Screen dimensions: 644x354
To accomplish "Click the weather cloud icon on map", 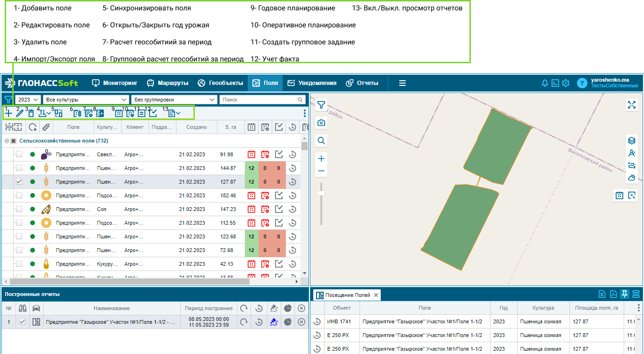I will (632, 177).
